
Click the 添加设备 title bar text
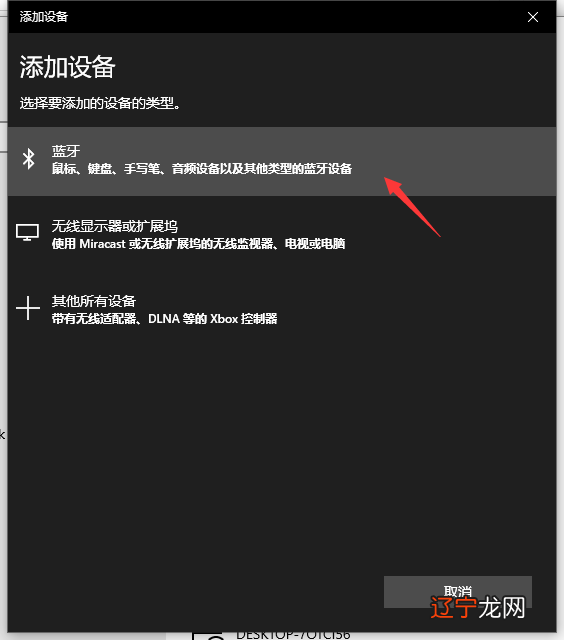(x=44, y=17)
